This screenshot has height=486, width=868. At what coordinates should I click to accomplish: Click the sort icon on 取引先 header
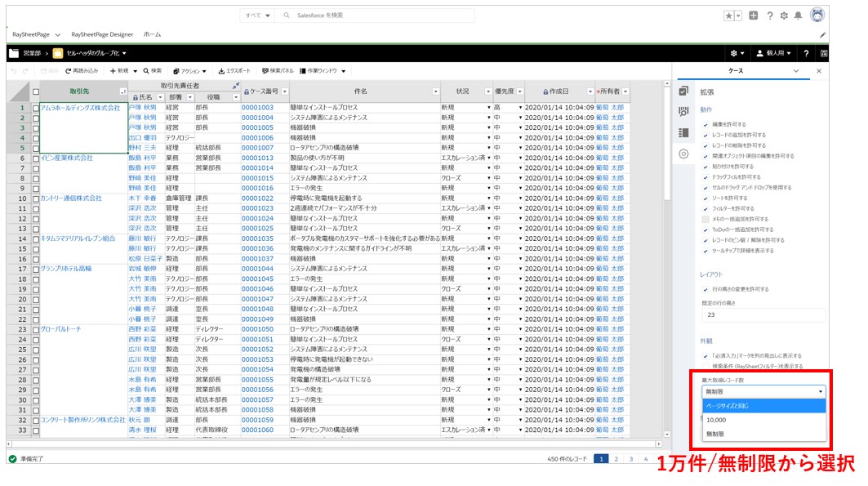click(123, 91)
